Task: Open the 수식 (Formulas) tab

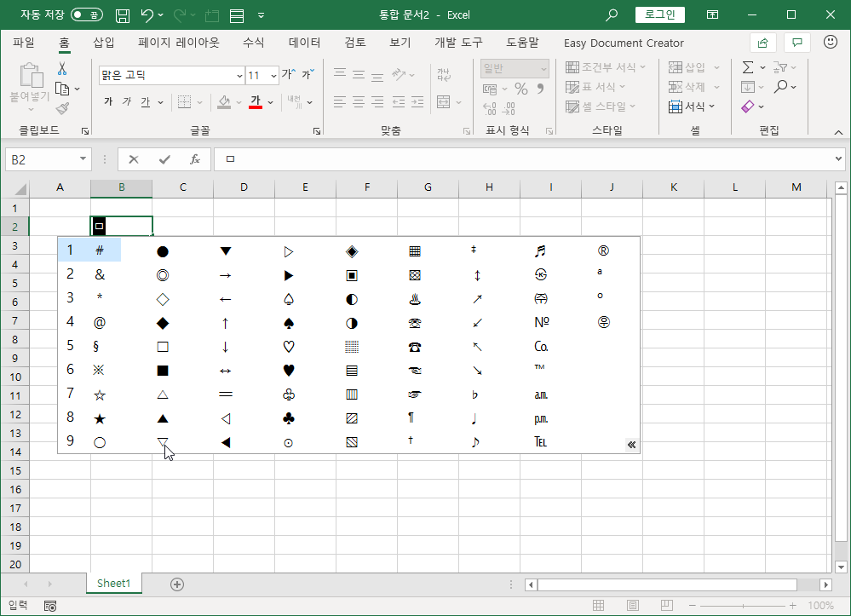Action: tap(253, 43)
